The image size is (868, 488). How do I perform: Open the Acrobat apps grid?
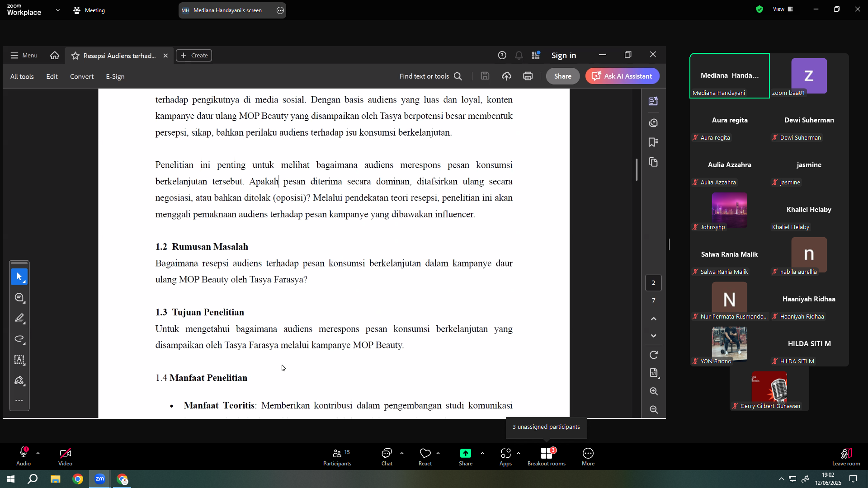(536, 55)
